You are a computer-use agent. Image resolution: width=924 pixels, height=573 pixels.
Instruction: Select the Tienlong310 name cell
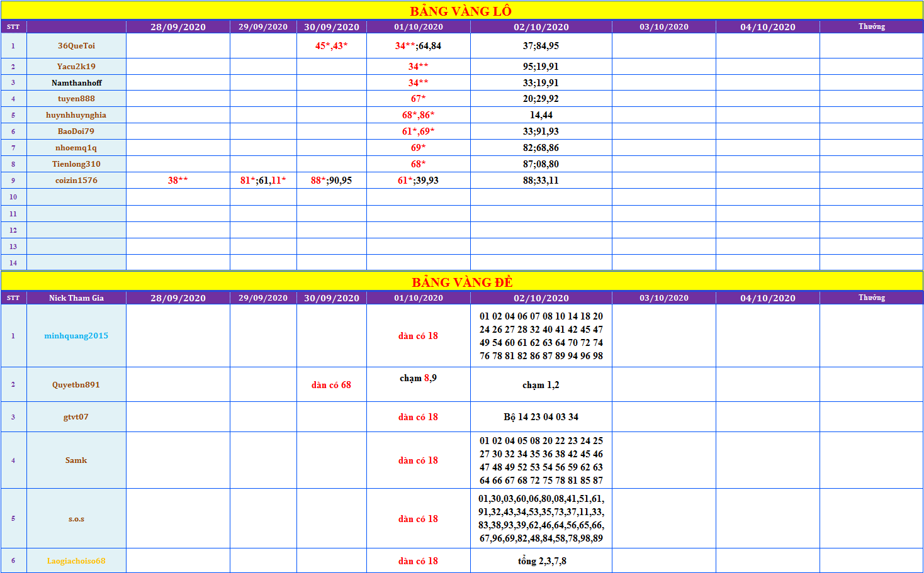point(76,164)
